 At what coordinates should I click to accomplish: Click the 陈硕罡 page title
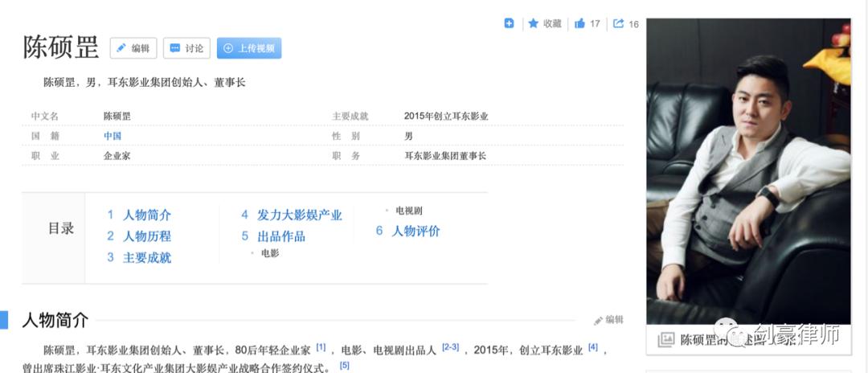(x=61, y=47)
